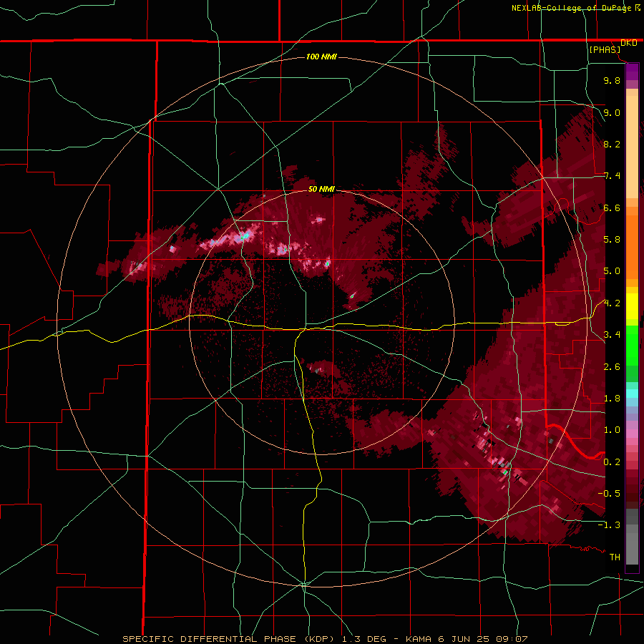644x644 pixels.
Task: Click the 3.4 legend value
Action: pyautogui.click(x=612, y=335)
